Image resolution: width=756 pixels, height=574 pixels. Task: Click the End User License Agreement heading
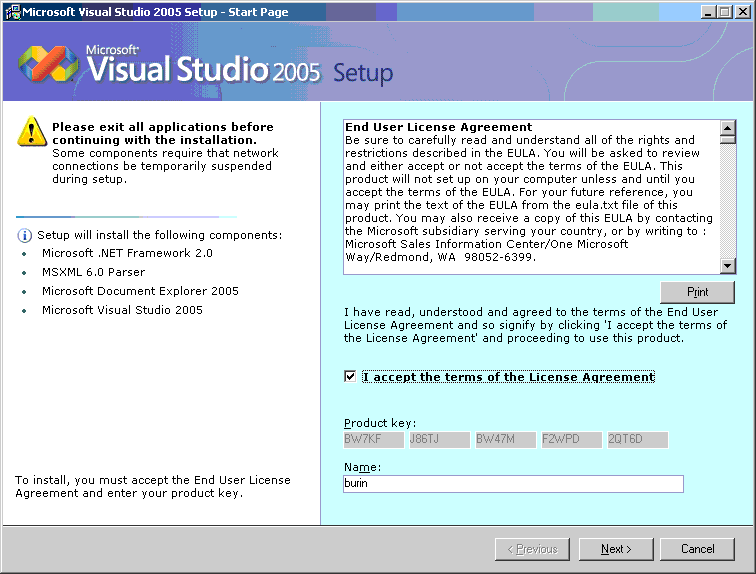[439, 127]
